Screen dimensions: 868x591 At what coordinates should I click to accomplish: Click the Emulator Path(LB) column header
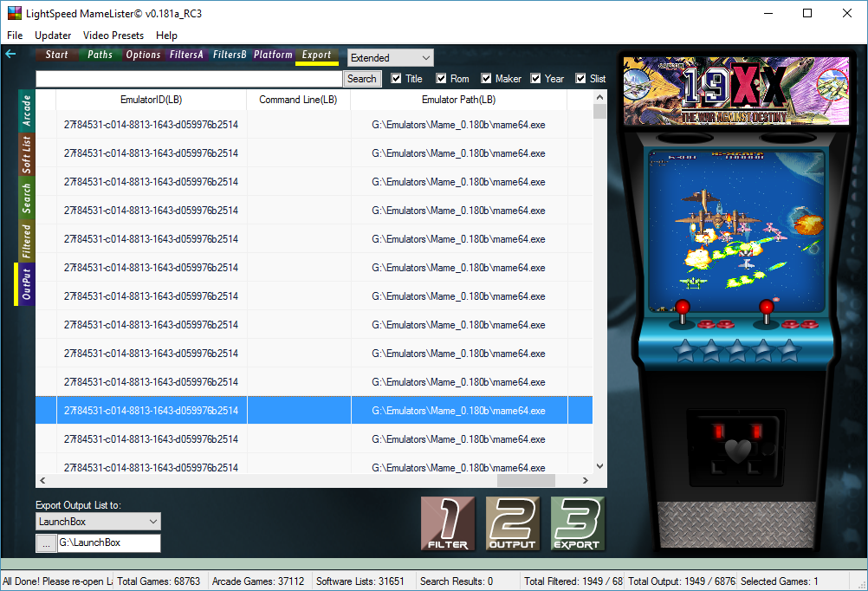(459, 100)
